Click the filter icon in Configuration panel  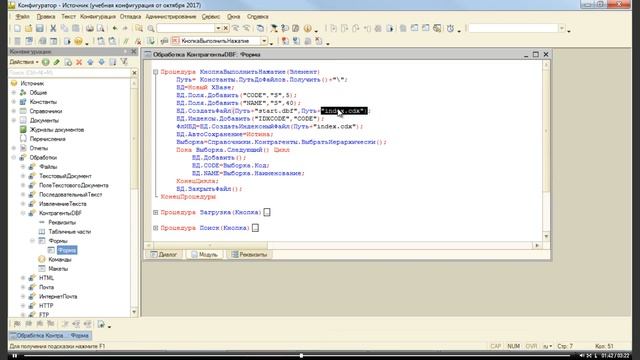point(124,62)
